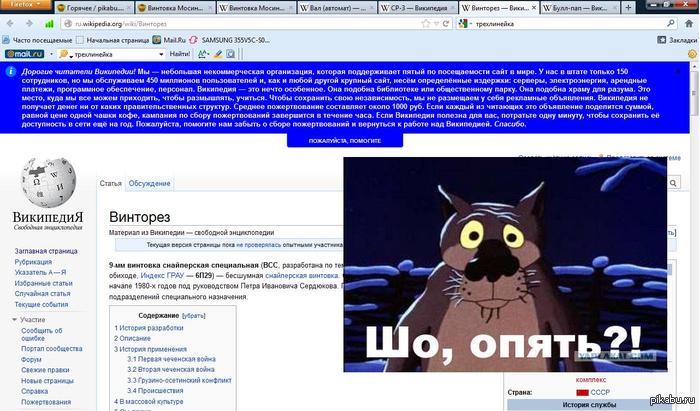Jump to 3.1 Первая чеченская война
Viewport: 700px width, 411px height.
[171, 359]
